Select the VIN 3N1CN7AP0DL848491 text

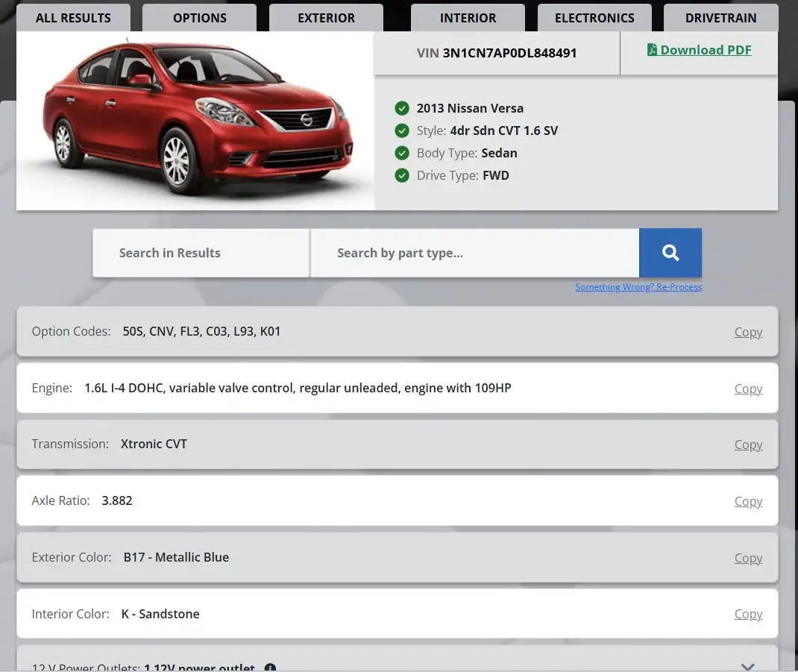[496, 53]
